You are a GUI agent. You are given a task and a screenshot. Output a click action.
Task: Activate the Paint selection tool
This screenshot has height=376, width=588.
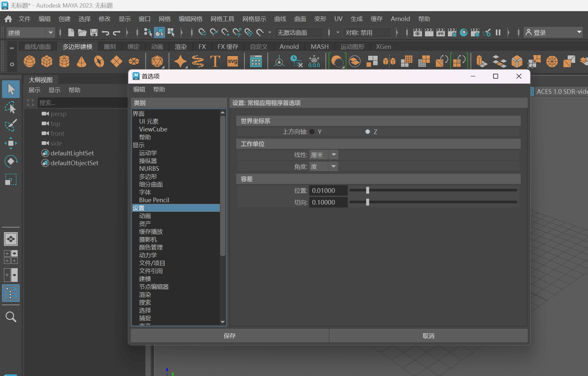(11, 125)
